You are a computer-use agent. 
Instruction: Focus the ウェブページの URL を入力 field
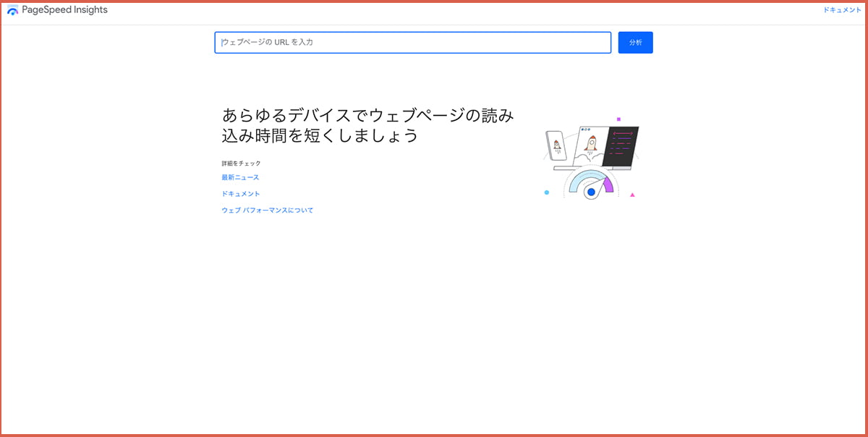click(x=412, y=43)
